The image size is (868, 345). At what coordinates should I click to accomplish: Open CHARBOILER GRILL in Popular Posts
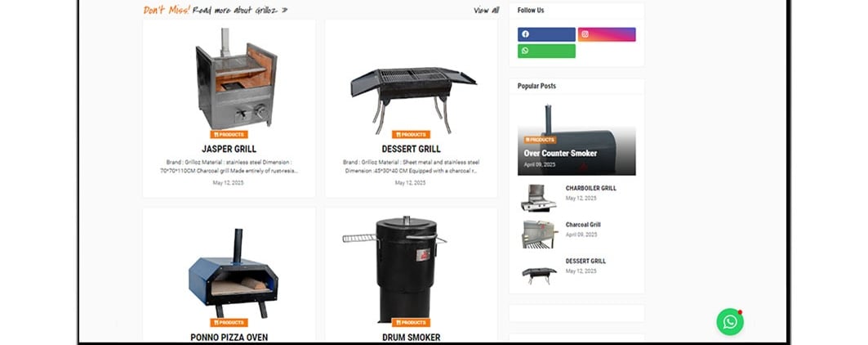[590, 189]
